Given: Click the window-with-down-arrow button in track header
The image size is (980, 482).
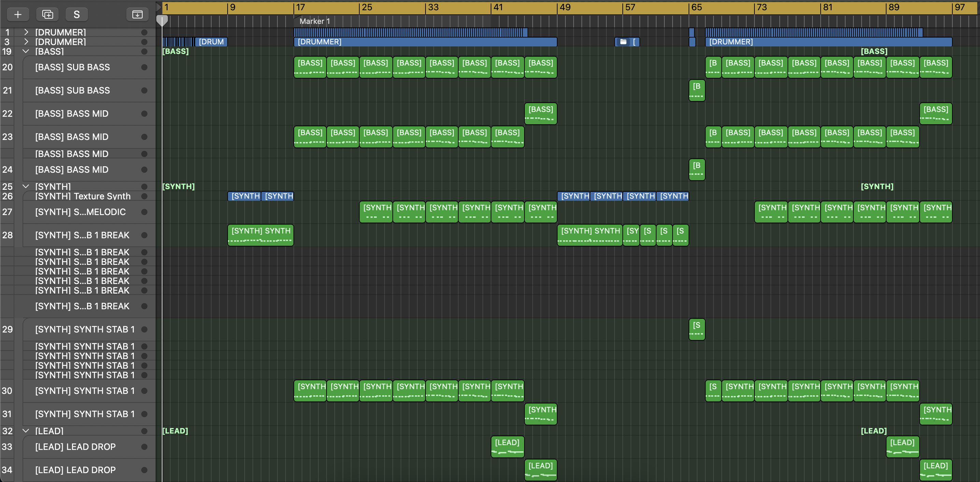Looking at the screenshot, I should pyautogui.click(x=137, y=14).
